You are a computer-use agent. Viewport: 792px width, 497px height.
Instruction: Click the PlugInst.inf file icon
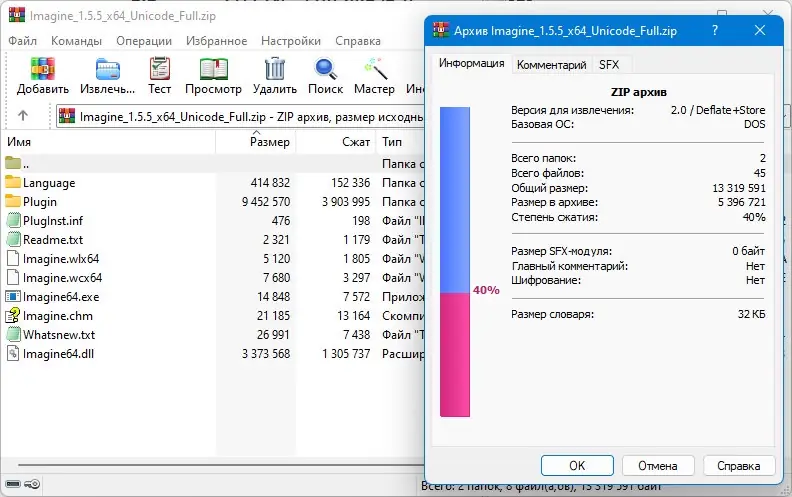point(14,220)
